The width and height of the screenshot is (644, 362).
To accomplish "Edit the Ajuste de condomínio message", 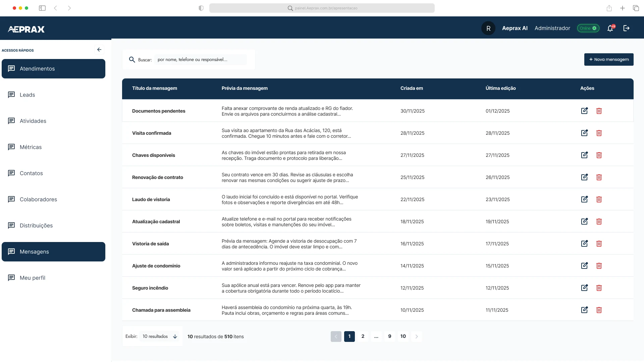I will 584,266.
